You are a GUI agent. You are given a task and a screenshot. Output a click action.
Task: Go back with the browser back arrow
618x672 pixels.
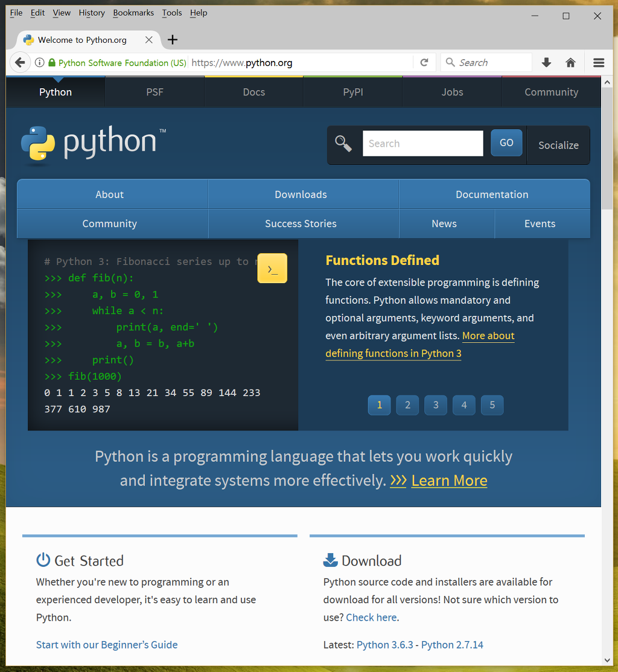click(20, 63)
